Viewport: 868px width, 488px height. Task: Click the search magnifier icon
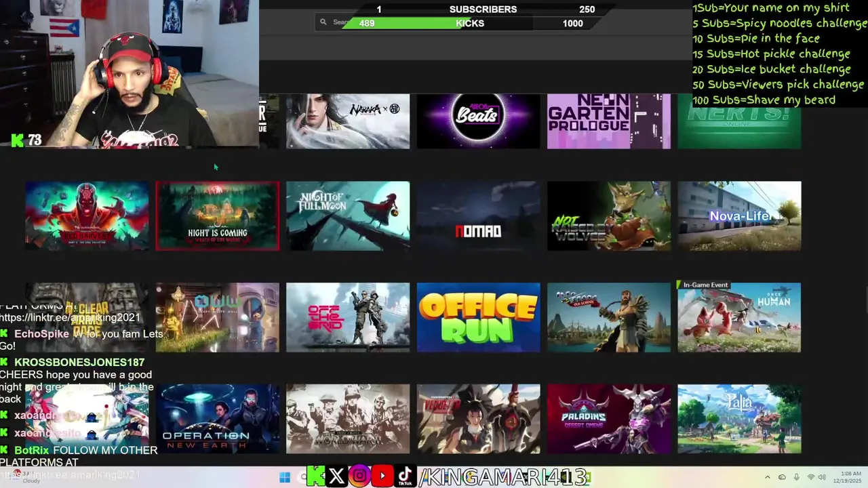click(323, 22)
